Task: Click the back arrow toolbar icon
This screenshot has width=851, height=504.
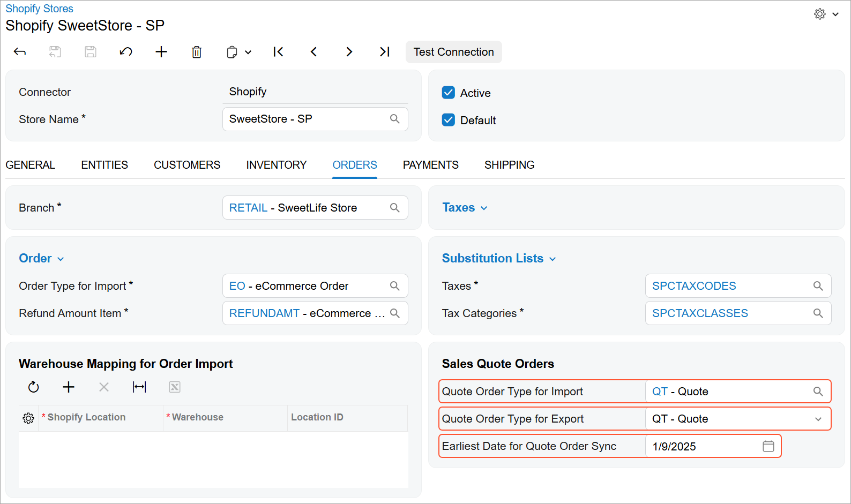Action: click(20, 52)
